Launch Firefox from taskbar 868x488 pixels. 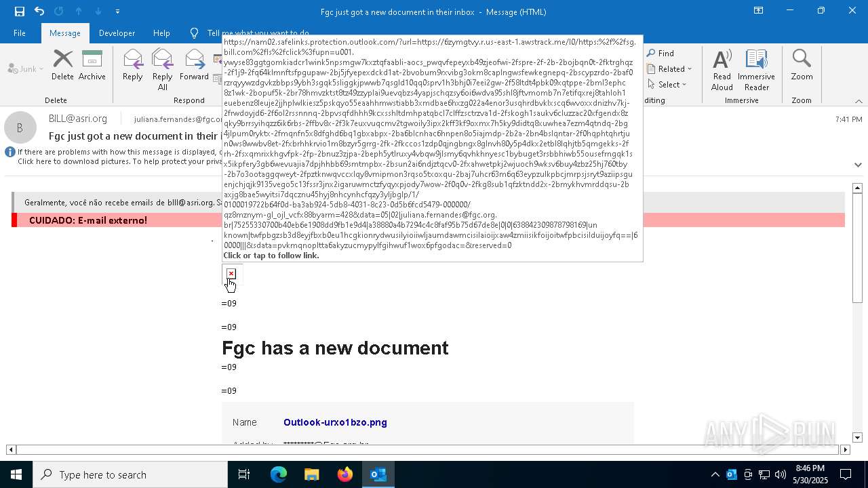(x=344, y=474)
